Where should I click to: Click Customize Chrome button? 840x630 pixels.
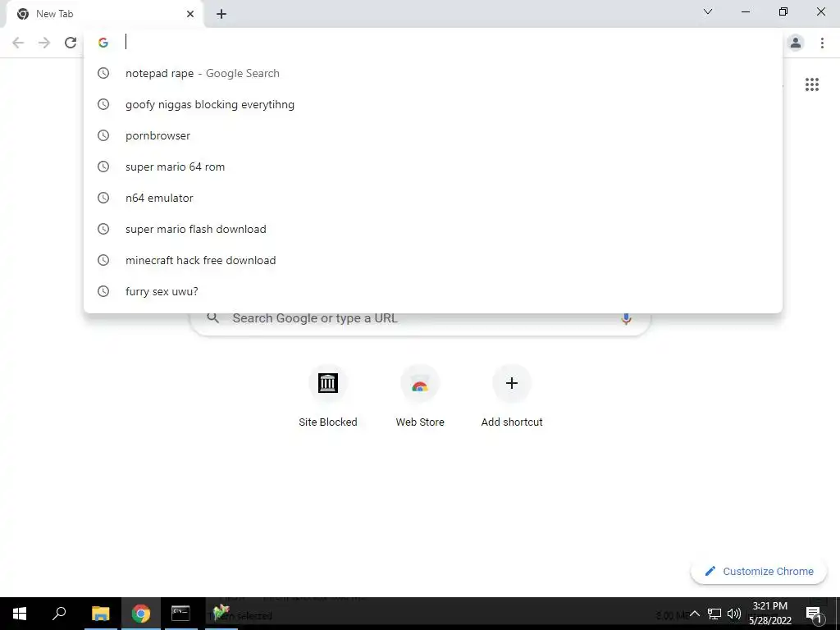coord(759,571)
